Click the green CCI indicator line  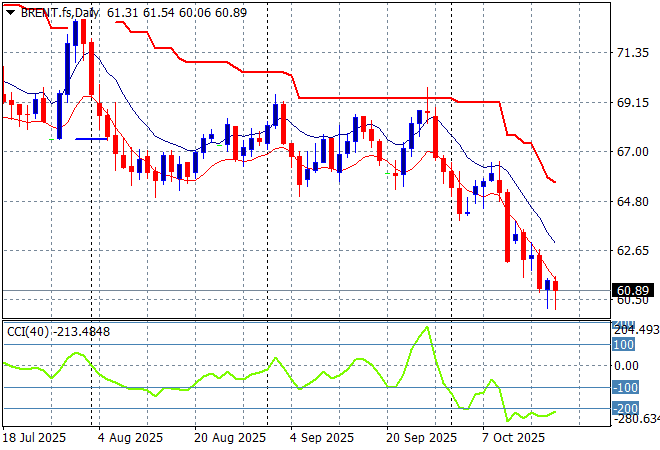(x=200, y=380)
